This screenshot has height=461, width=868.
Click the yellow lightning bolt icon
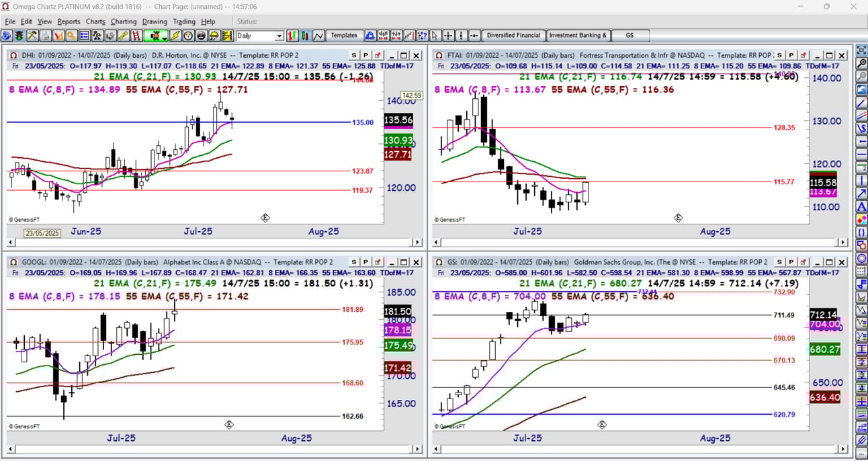click(175, 36)
